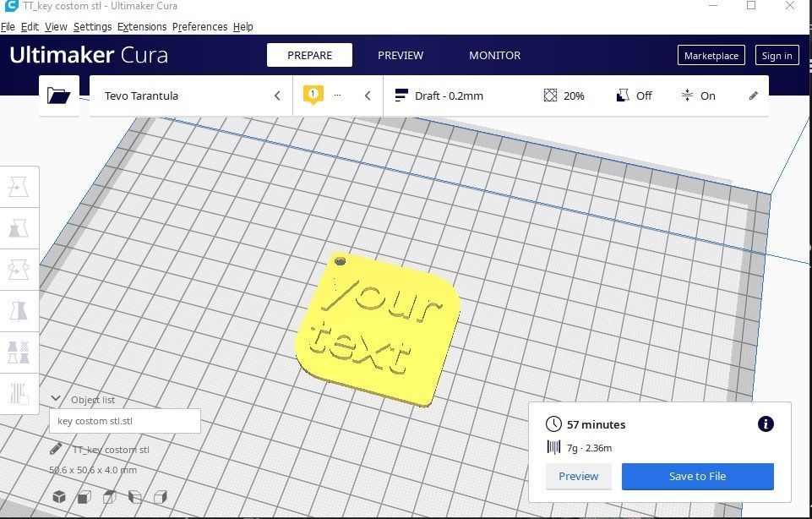Screen dimensions: 812x519
Task: Click Save to File
Action: (698, 477)
